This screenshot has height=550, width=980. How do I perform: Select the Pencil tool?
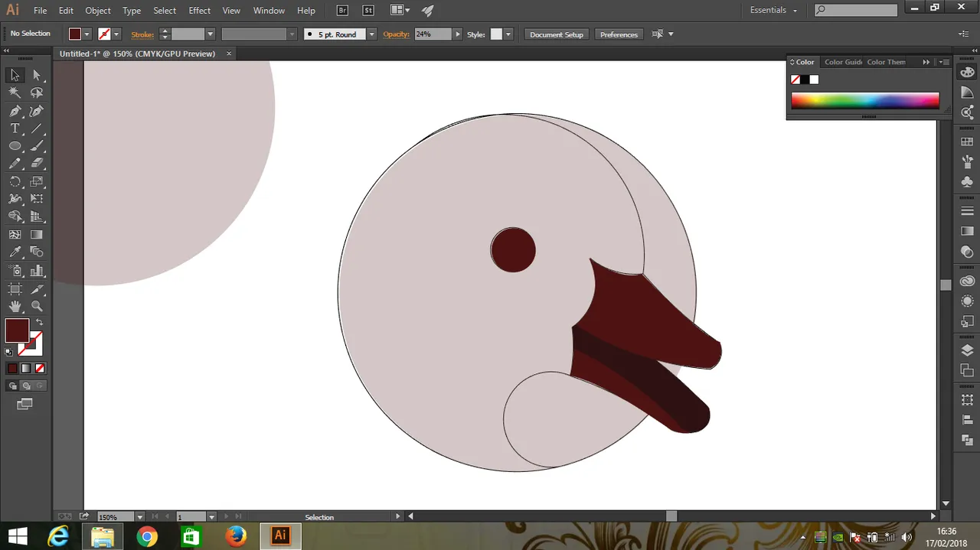(x=15, y=164)
